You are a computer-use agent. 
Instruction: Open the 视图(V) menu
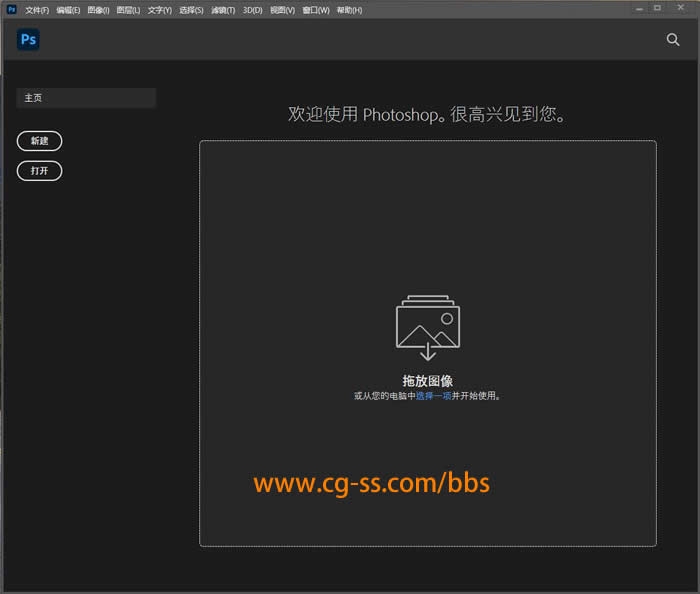tap(282, 10)
